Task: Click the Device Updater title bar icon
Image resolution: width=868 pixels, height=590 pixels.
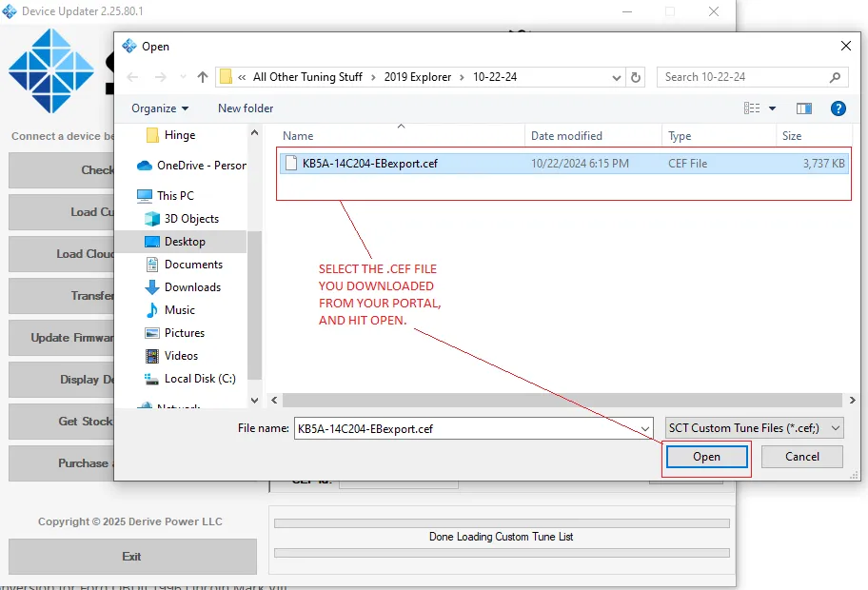Action: point(10,11)
